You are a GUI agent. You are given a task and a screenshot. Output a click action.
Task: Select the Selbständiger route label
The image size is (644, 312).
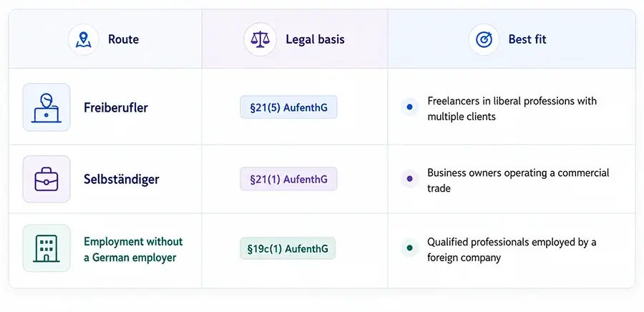(121, 180)
